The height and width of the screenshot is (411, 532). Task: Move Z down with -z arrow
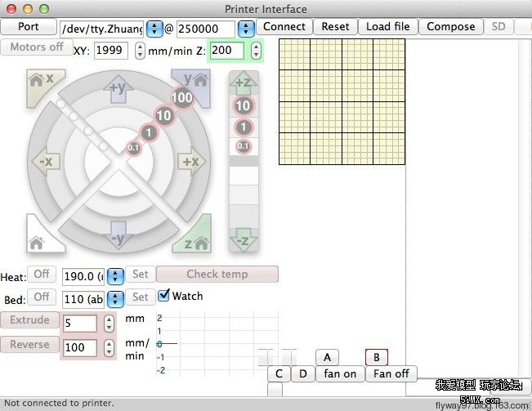point(244,239)
